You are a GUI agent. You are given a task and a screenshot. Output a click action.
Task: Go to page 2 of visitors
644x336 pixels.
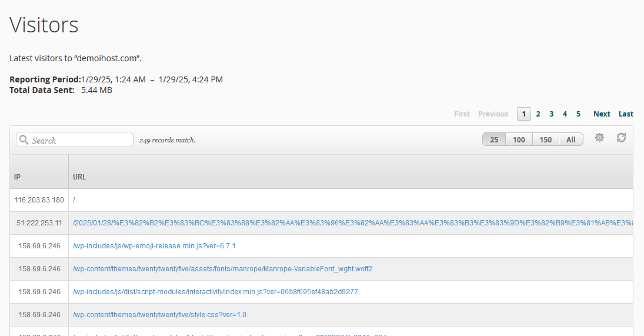pyautogui.click(x=538, y=114)
